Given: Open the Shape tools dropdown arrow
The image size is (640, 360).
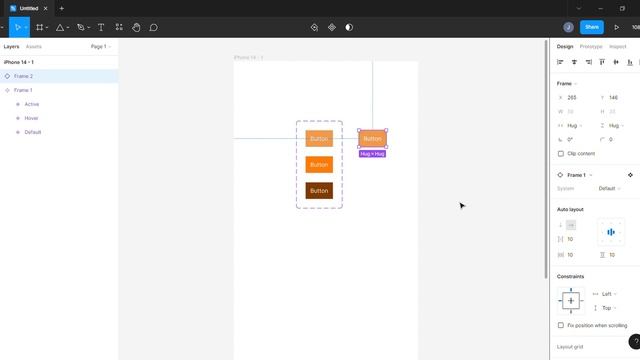Looking at the screenshot, I should [x=68, y=27].
